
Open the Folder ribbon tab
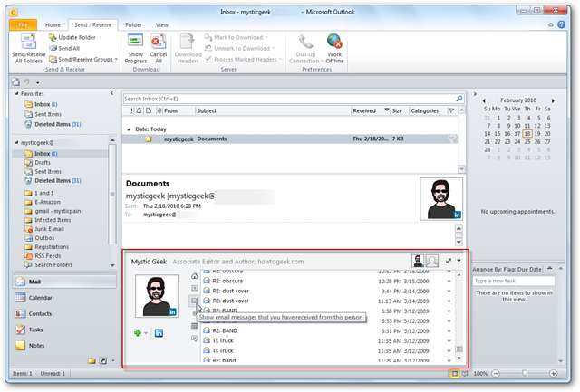[x=133, y=24]
